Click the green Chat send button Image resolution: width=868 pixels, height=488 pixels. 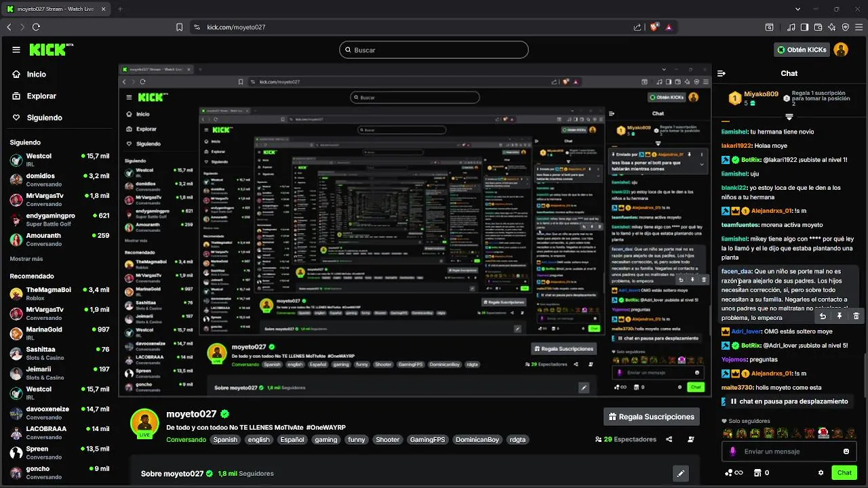[x=844, y=472]
